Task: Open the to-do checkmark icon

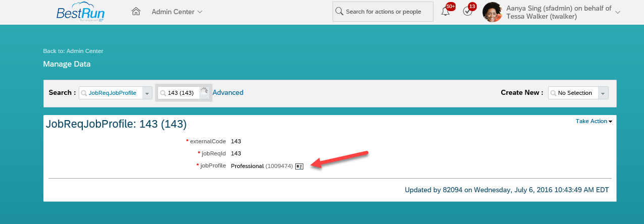Action: click(467, 12)
